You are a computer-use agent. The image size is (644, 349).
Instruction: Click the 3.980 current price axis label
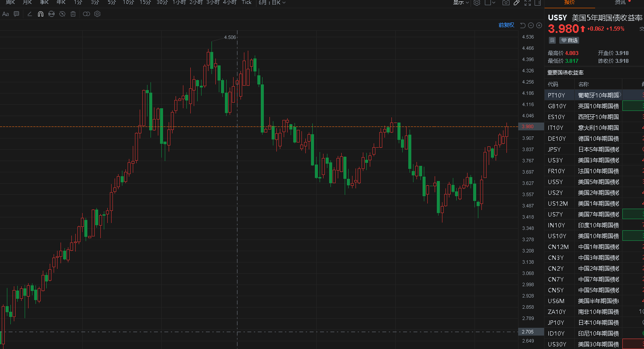(x=530, y=126)
